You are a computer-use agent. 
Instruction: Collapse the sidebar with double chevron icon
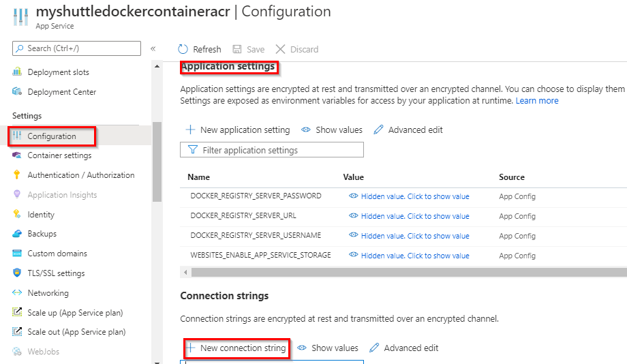pos(153,49)
